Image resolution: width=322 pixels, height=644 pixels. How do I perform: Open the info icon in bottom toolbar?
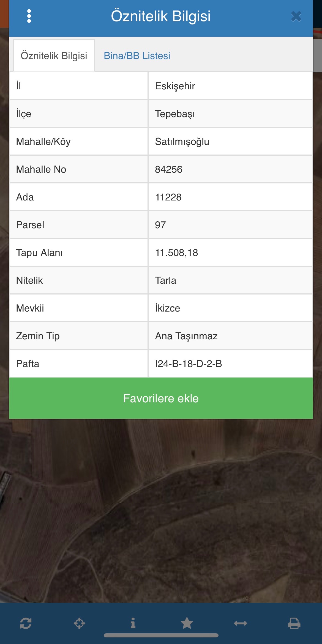133,623
